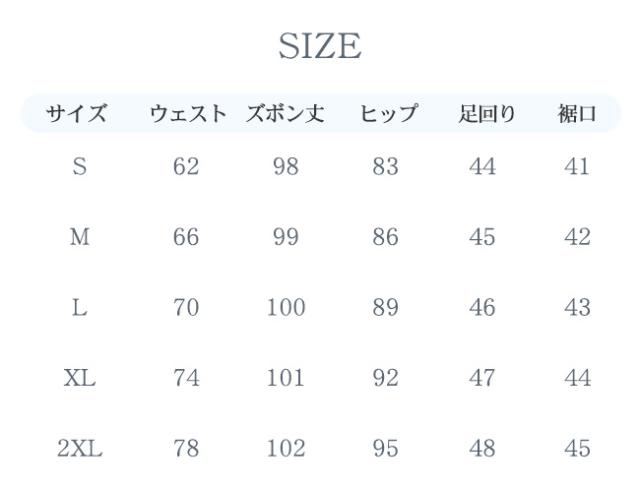The height and width of the screenshot is (490, 640).
Task: Select the 足回り column header
Action: point(481,114)
